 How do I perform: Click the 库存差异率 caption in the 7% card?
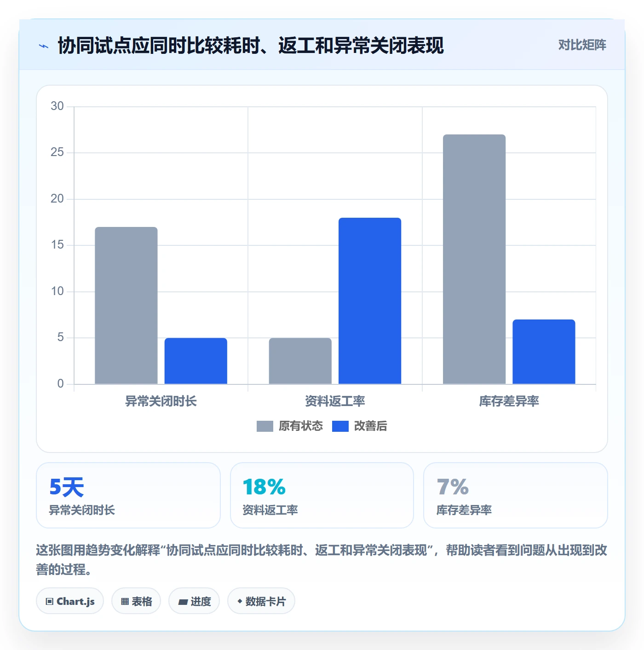464,510
